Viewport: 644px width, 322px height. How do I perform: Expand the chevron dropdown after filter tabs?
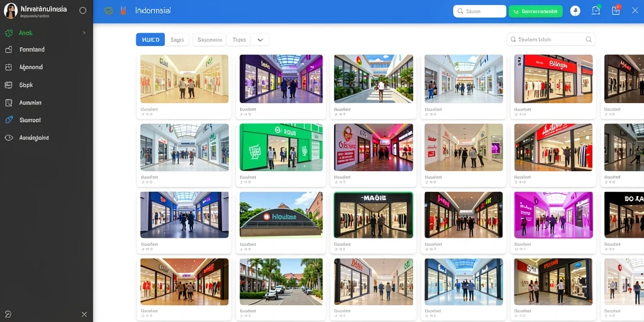click(x=260, y=40)
